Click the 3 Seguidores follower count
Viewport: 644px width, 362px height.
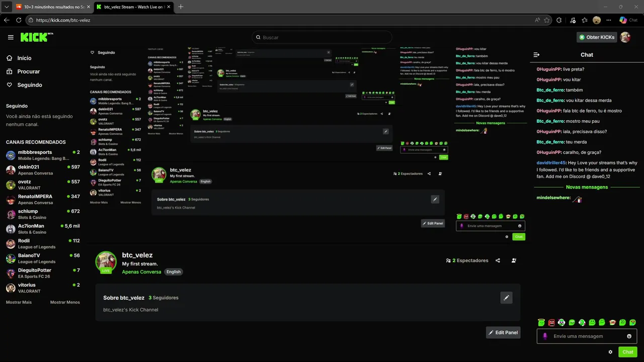[164, 298]
